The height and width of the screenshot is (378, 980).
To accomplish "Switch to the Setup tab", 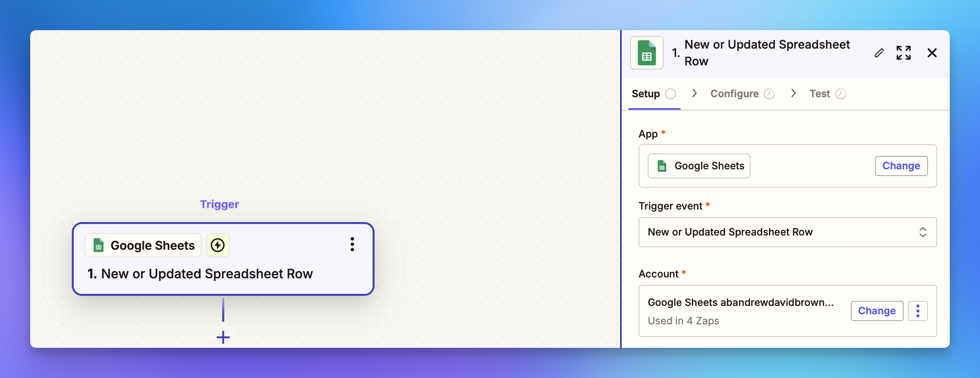I will tap(654, 94).
